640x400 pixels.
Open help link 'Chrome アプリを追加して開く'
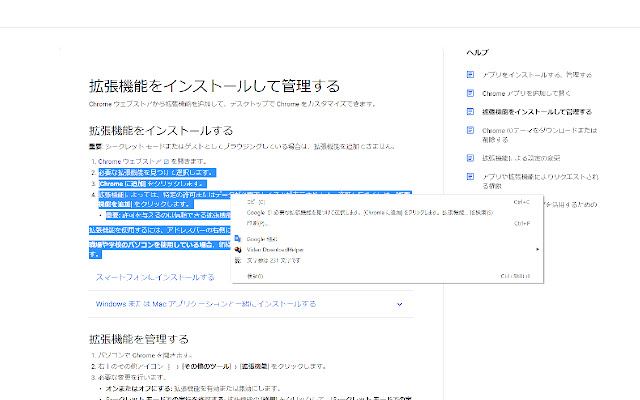526,93
